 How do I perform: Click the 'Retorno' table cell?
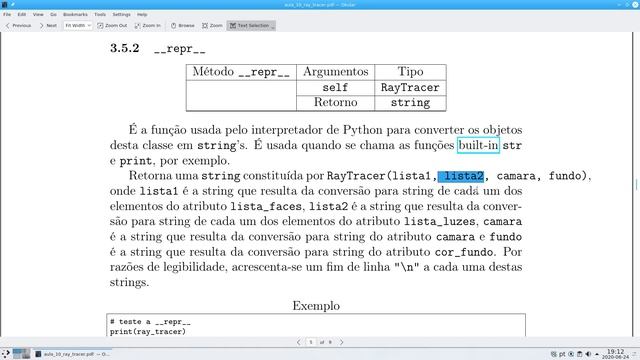pos(335,102)
